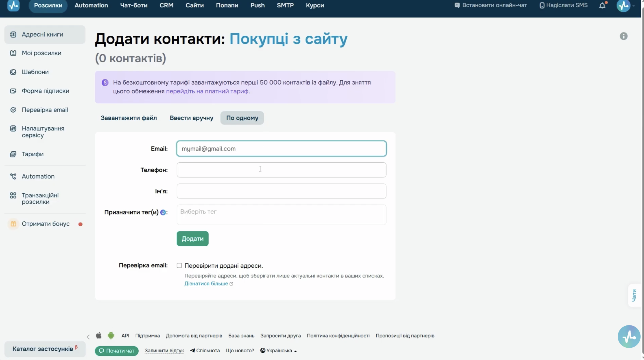Open Політика конфіденційності footer link
The height and width of the screenshot is (360, 644).
click(338, 336)
